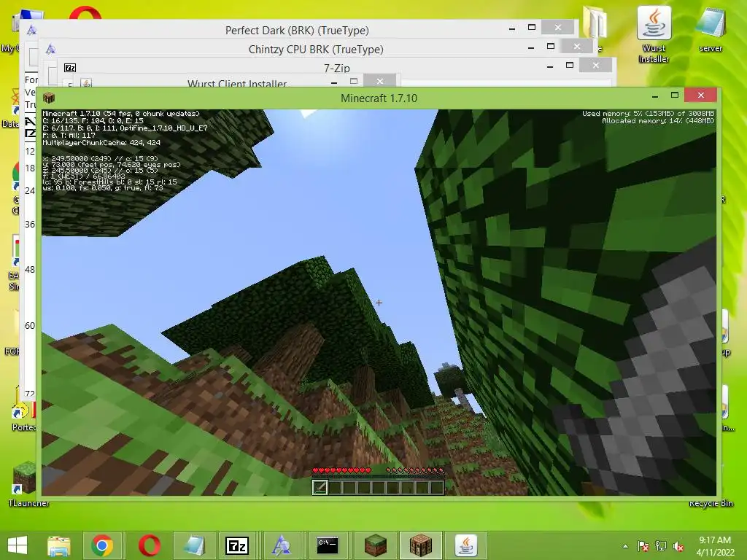This screenshot has width=747, height=560.
Task: Click the Chintzy CPU BRK (TrueType) title text
Action: (316, 50)
